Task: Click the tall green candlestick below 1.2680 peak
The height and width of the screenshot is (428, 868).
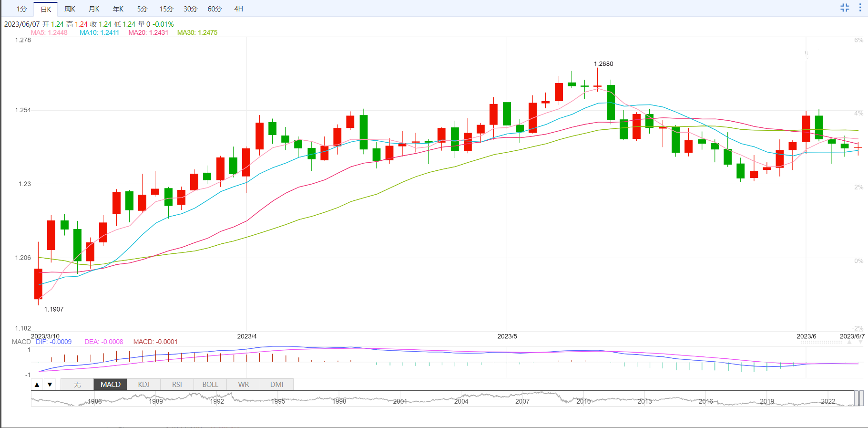Action: tap(611, 102)
